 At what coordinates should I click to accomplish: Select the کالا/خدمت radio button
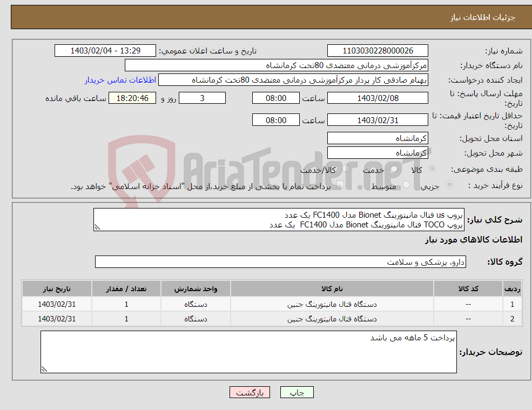(346, 169)
